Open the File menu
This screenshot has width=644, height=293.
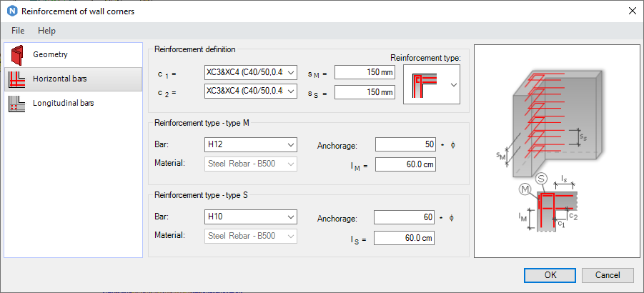[18, 31]
